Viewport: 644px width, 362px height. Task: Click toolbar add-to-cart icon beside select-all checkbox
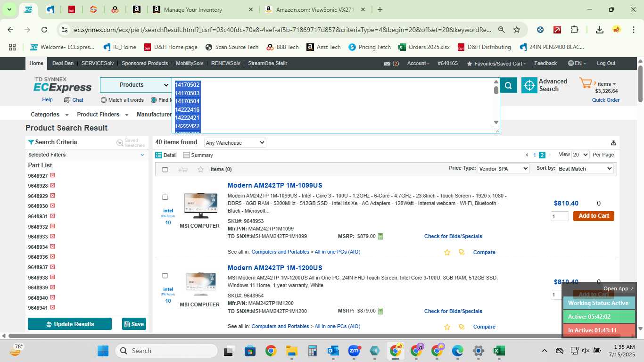coord(183,170)
